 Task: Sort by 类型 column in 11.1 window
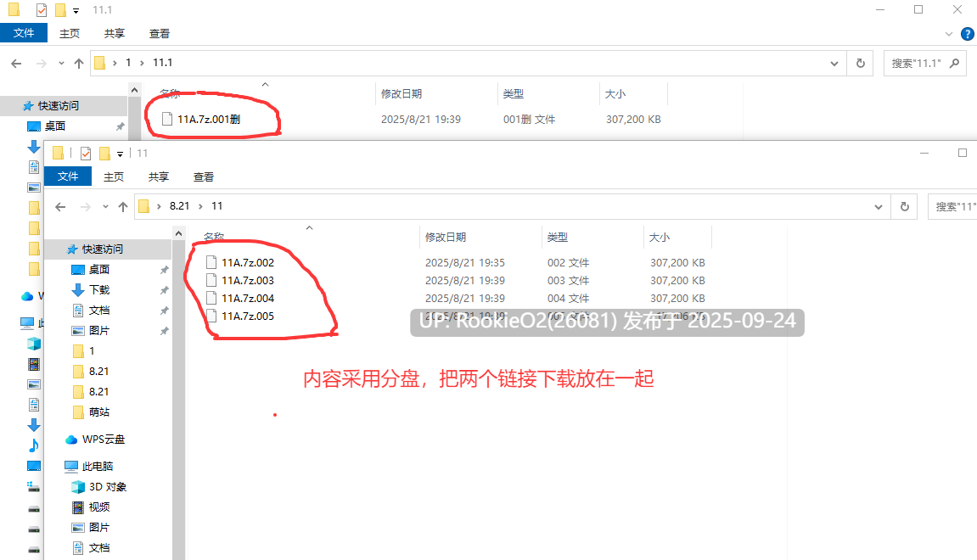coord(514,94)
